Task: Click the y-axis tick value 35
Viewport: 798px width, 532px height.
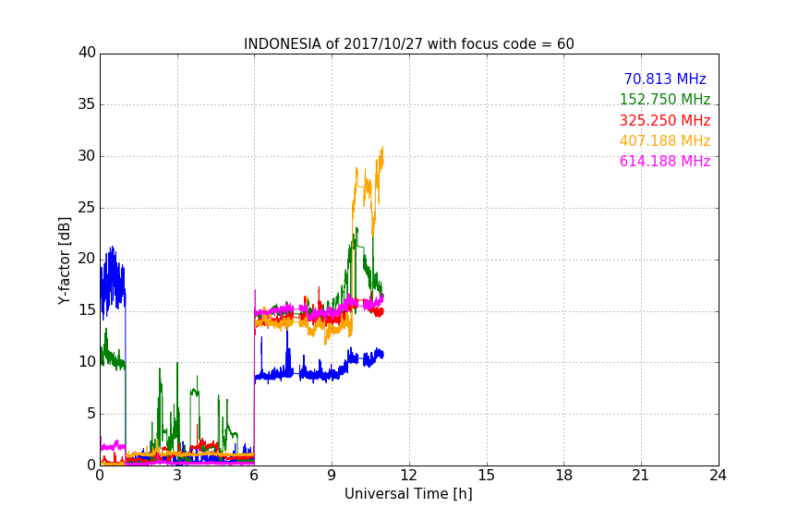Action: (x=87, y=104)
